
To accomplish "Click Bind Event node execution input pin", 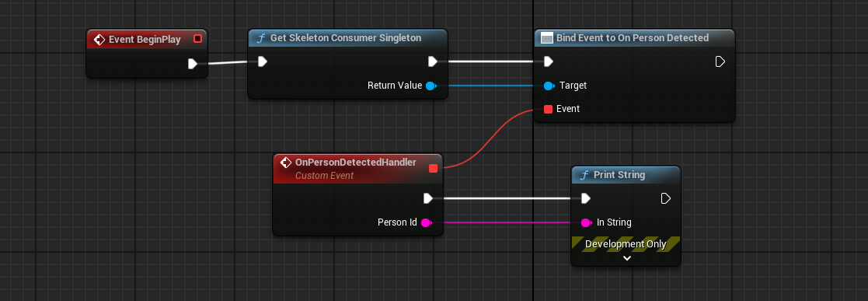I will point(548,61).
